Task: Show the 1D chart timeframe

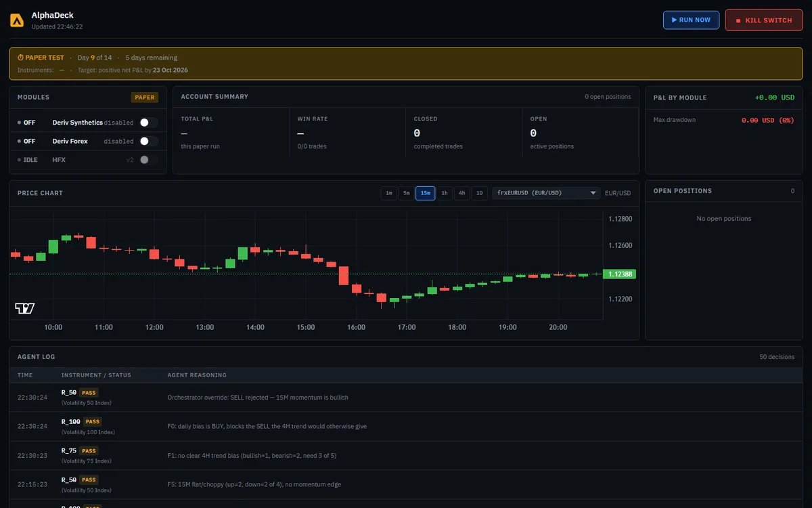Action: (480, 193)
